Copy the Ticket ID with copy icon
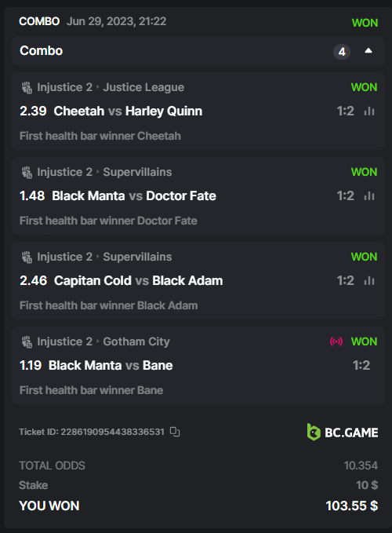The height and width of the screenshot is (533, 392). [x=175, y=432]
